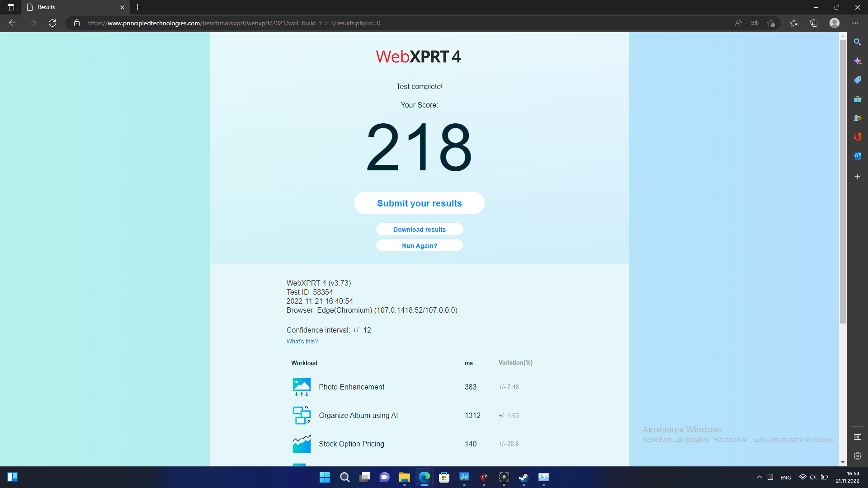Open sidebar Search
Image resolution: width=868 pixels, height=488 pixels.
tap(858, 42)
